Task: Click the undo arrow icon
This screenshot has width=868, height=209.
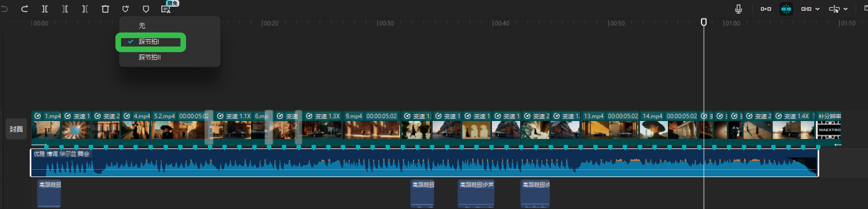Action: 4,9
